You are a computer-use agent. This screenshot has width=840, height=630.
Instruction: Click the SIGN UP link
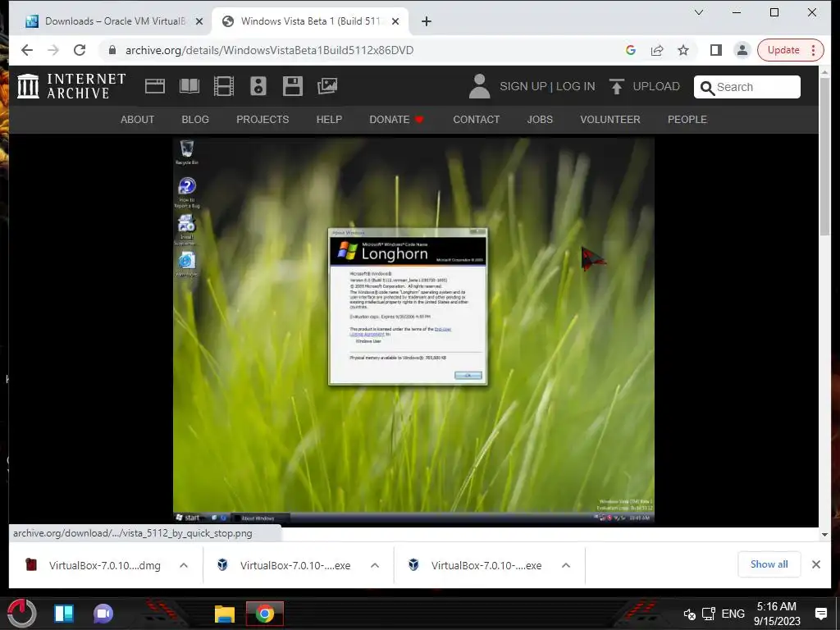(x=523, y=86)
